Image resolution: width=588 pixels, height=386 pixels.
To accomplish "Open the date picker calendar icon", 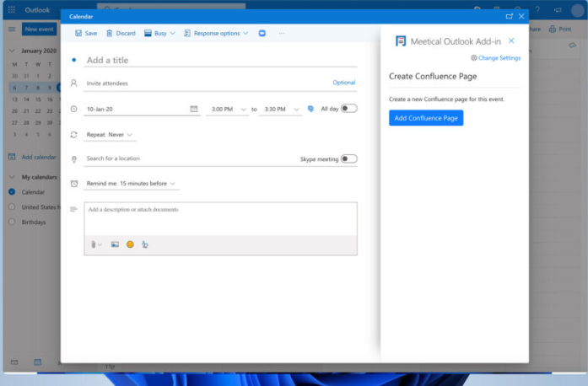I will [x=193, y=109].
